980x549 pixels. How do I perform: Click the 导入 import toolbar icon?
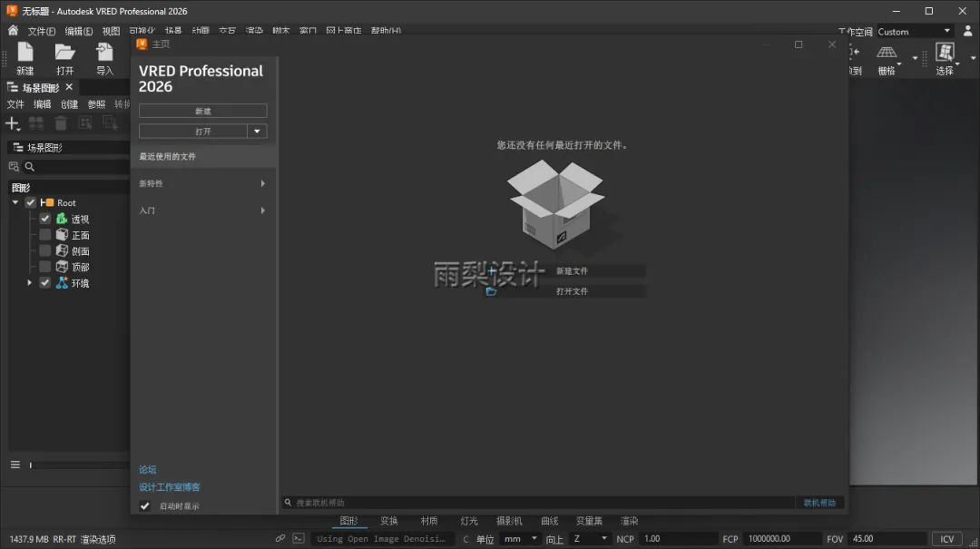(x=104, y=53)
